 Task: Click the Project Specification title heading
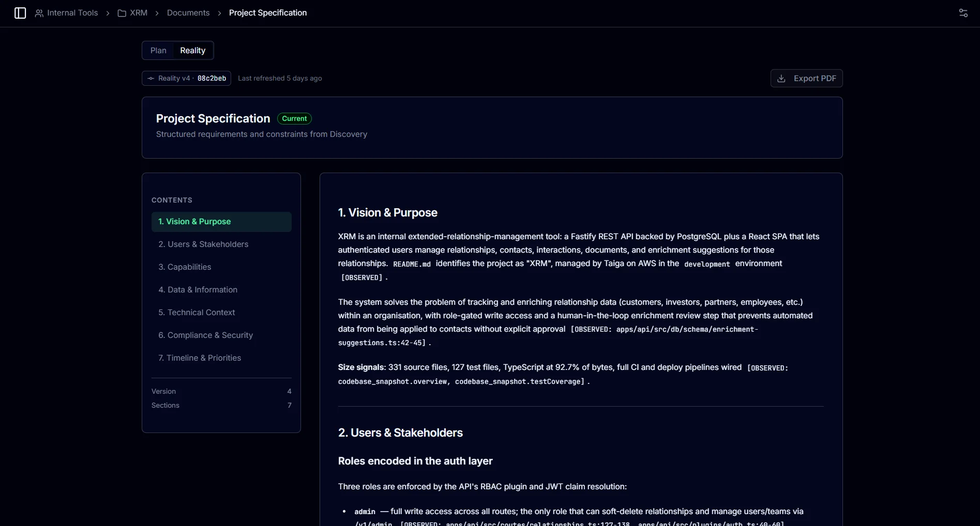pos(213,119)
